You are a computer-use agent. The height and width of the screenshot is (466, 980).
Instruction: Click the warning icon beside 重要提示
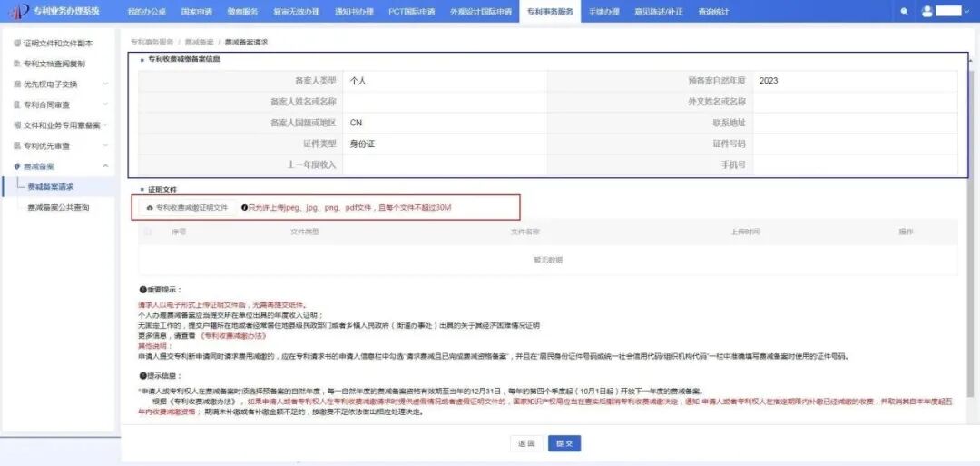point(142,290)
